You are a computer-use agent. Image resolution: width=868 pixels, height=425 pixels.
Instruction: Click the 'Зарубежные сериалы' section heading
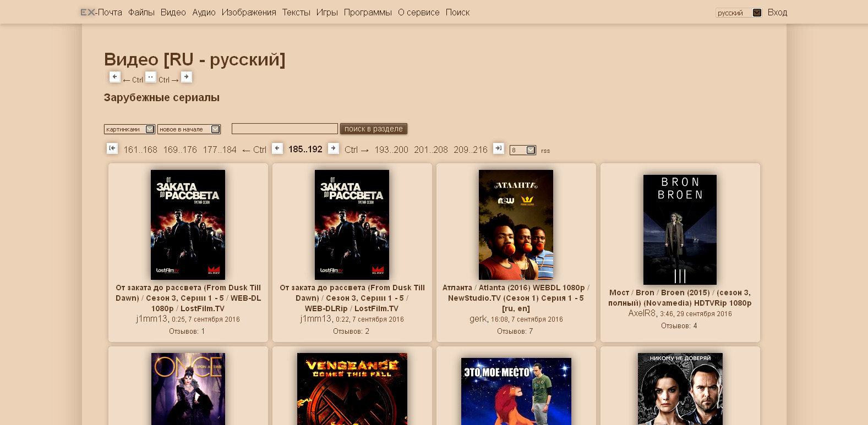click(162, 98)
